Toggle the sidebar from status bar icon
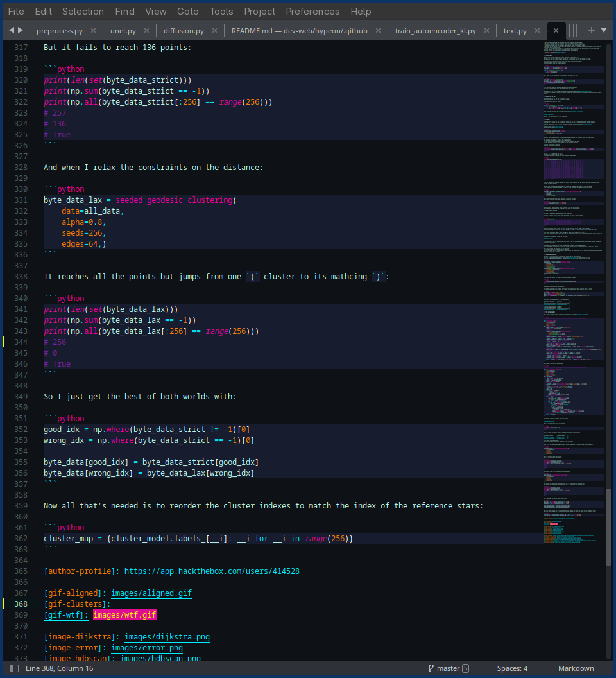Viewport: 616px width, 678px height. 14,668
